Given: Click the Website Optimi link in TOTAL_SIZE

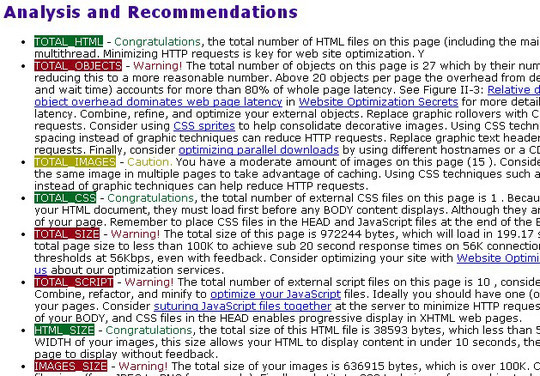Looking at the screenshot, I should pos(498,258).
